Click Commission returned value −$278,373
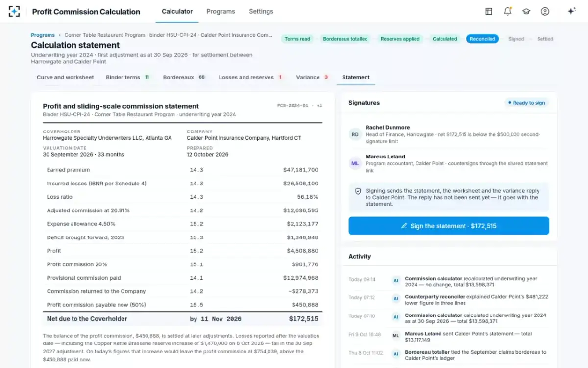Screen dimensions: 588x368 tap(303, 291)
